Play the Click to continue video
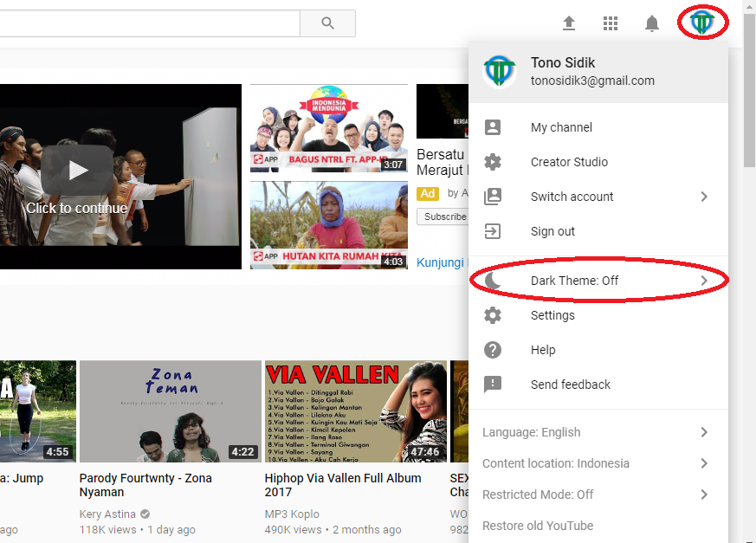 click(78, 170)
